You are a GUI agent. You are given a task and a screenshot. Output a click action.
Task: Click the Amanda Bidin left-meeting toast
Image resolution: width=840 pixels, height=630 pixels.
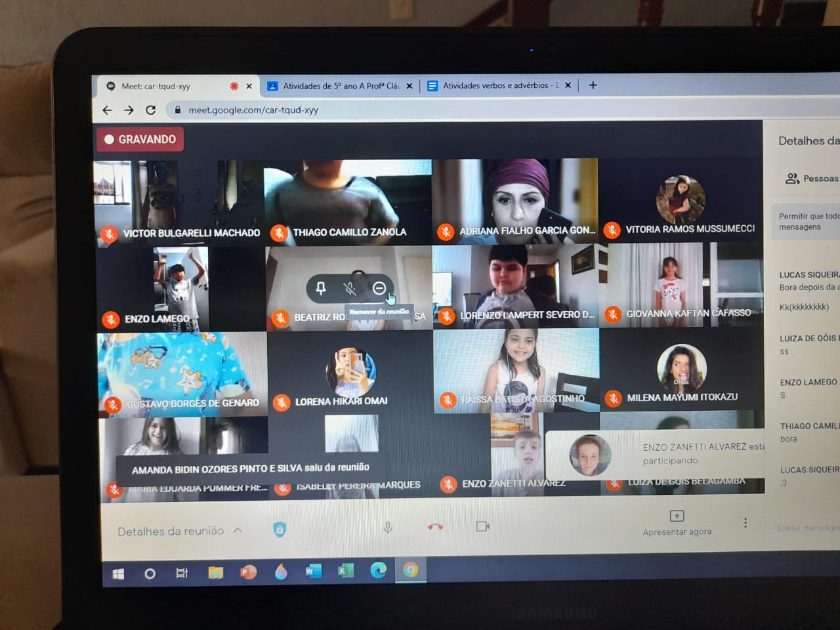251,469
